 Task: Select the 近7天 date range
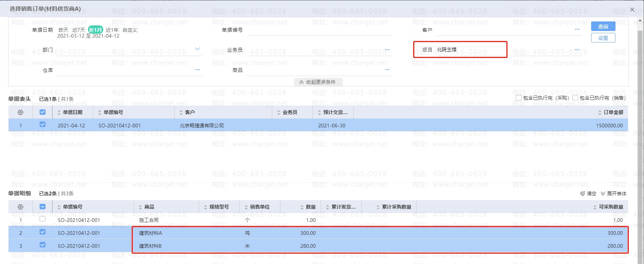[x=78, y=30]
